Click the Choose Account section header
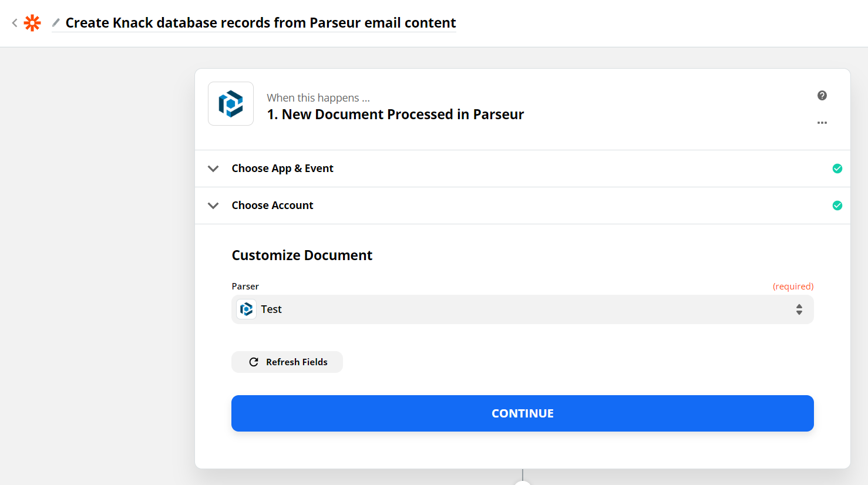This screenshot has width=868, height=485. 272,206
